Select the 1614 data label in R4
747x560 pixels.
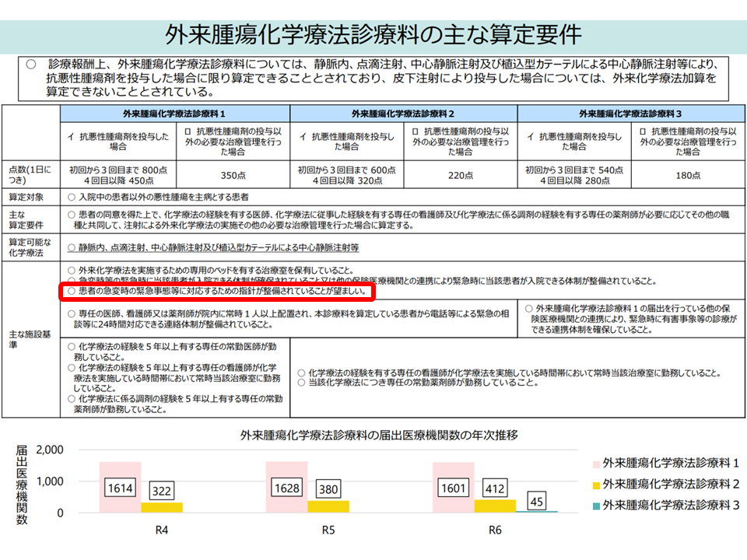click(120, 488)
